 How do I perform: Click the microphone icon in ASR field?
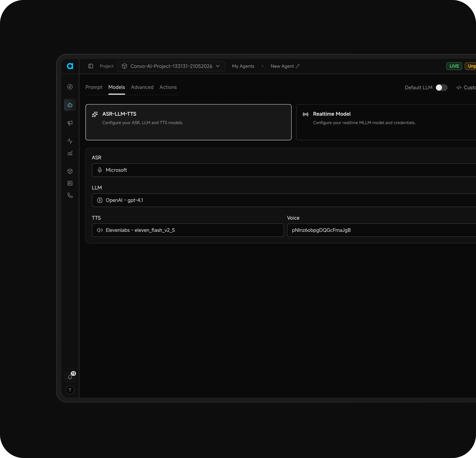point(100,170)
